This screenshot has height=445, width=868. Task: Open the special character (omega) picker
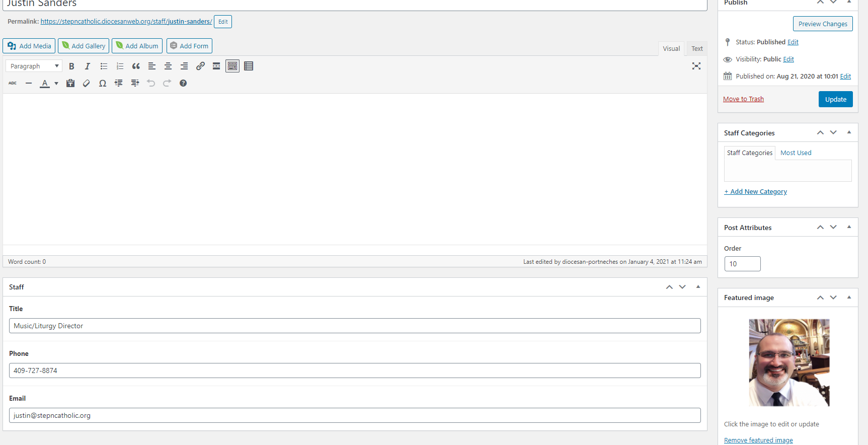103,84
